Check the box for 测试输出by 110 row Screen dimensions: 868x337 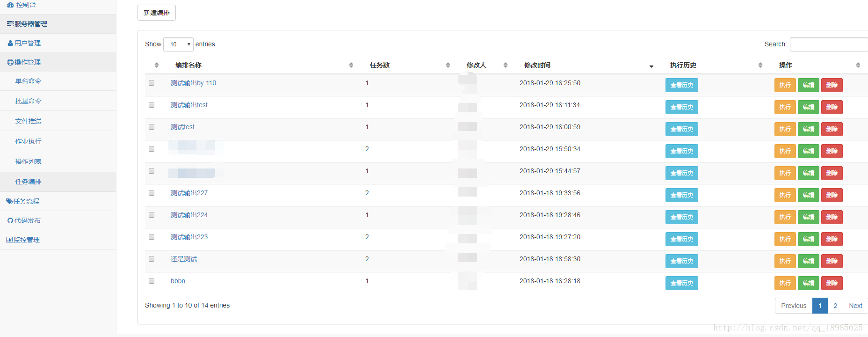tap(152, 83)
